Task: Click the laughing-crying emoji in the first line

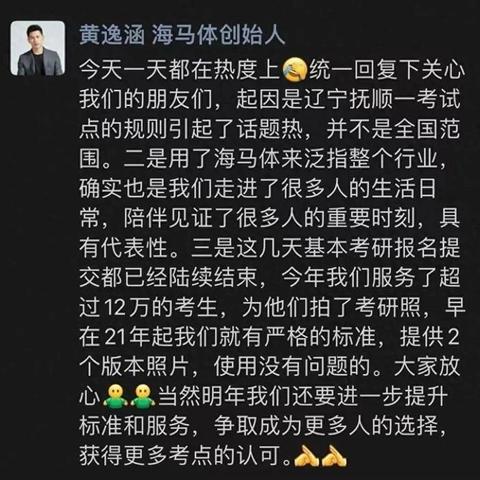Action: point(294,70)
